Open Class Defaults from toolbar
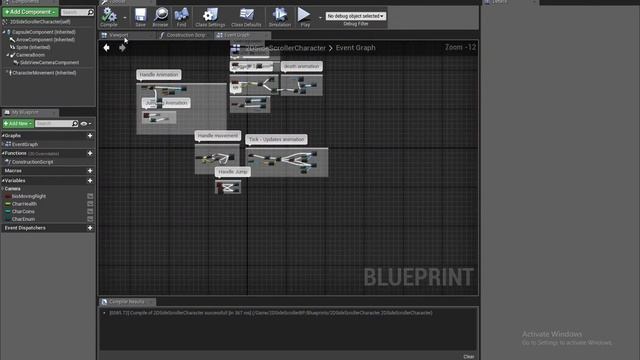This screenshot has width=640, height=360. point(246,17)
